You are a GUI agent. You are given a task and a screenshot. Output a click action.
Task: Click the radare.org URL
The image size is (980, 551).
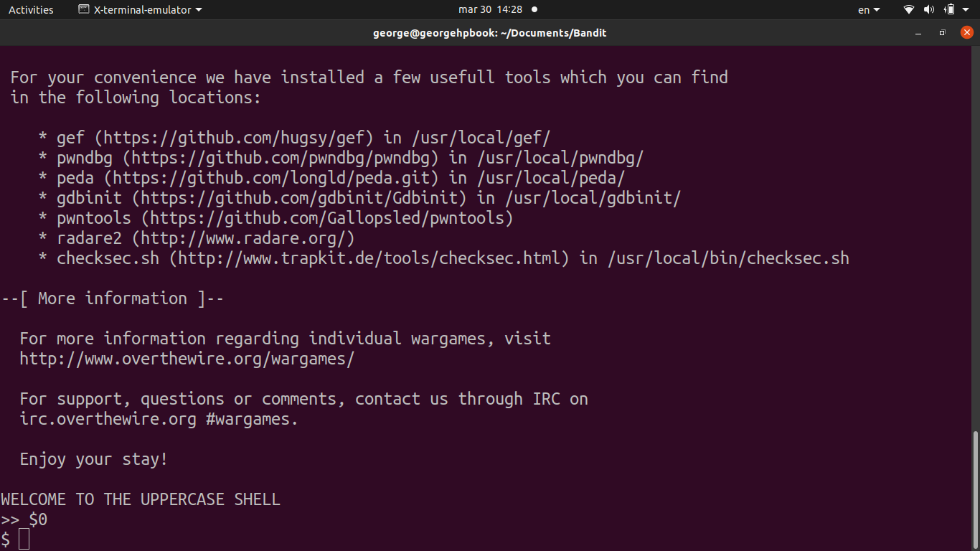pos(243,238)
